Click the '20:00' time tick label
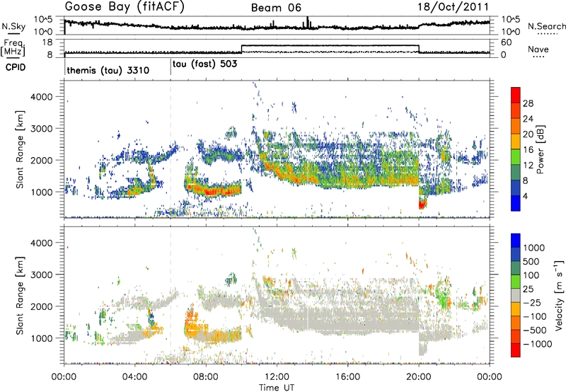Screen dimensions: 566x392 tap(419, 377)
